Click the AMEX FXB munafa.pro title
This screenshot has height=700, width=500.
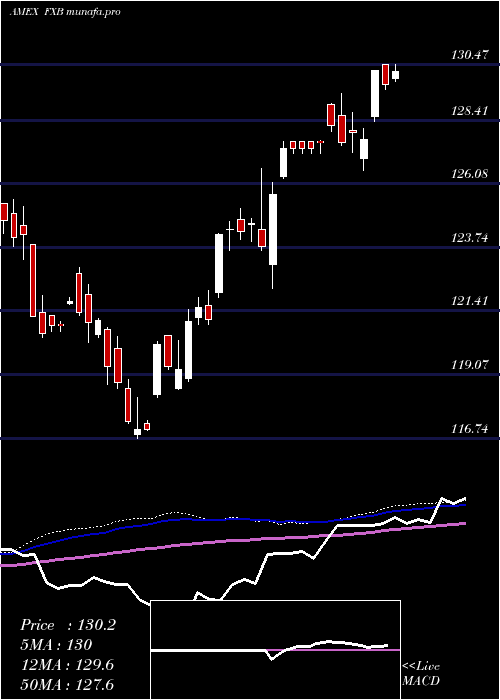click(65, 12)
